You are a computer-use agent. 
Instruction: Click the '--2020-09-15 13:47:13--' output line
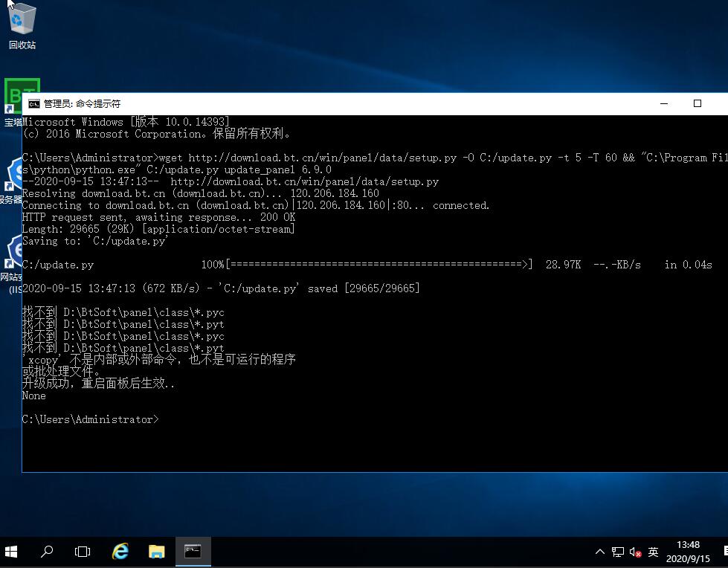[231, 181]
